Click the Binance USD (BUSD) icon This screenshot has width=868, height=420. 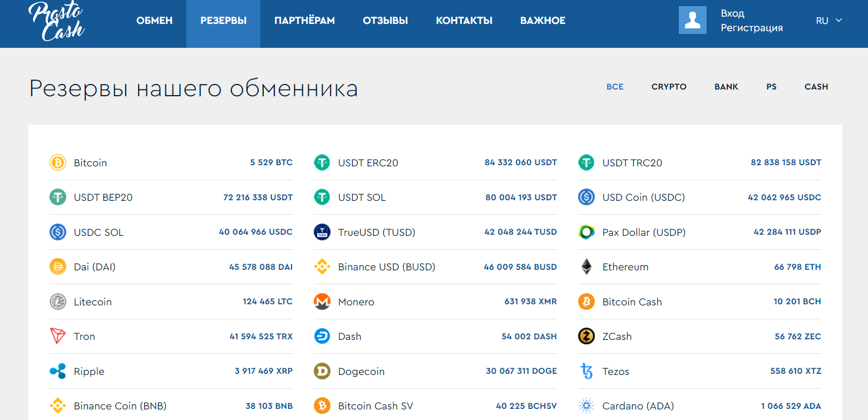click(x=322, y=266)
